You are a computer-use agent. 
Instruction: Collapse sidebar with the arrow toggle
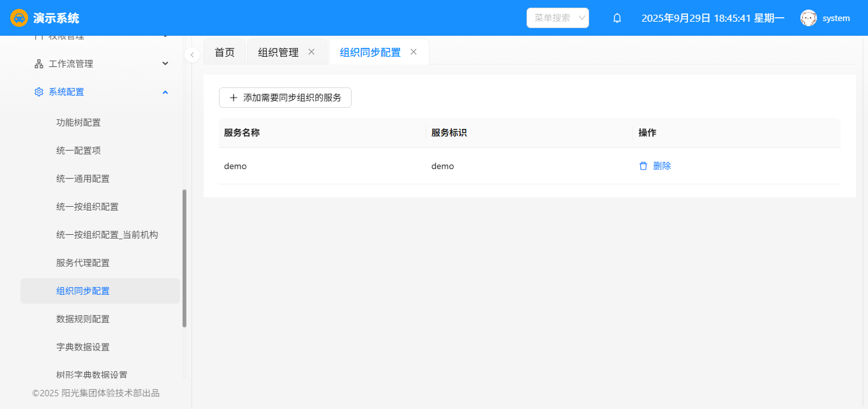pos(192,55)
